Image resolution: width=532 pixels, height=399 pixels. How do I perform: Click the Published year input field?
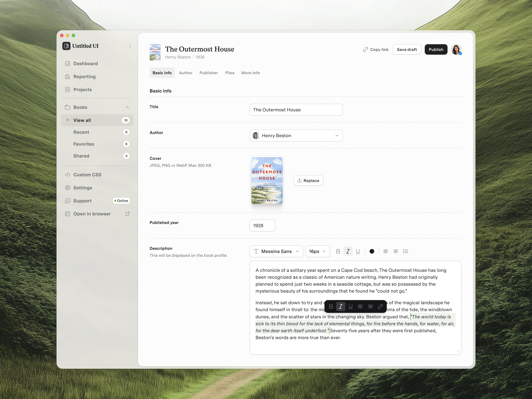[262, 226]
